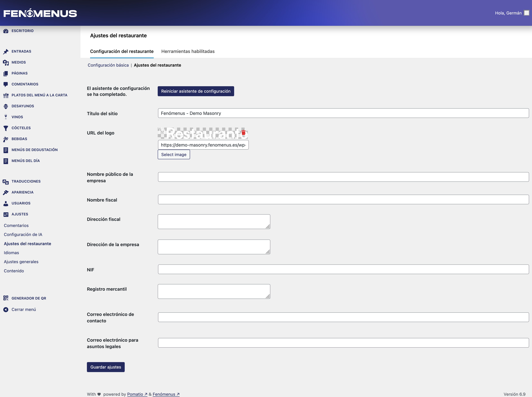This screenshot has width=532, height=397.
Task: Click the red trash icon on logo
Action: pyautogui.click(x=243, y=132)
